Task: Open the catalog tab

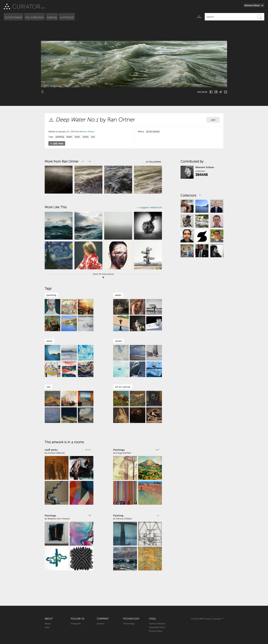Action: pyautogui.click(x=52, y=17)
